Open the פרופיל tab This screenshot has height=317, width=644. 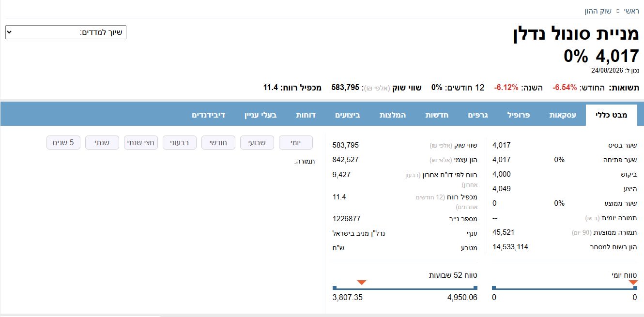click(519, 115)
